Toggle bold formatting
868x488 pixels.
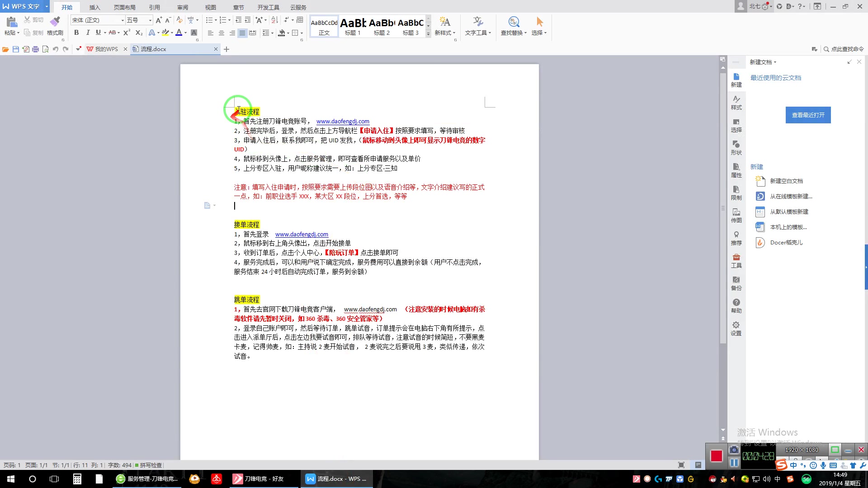tap(76, 33)
